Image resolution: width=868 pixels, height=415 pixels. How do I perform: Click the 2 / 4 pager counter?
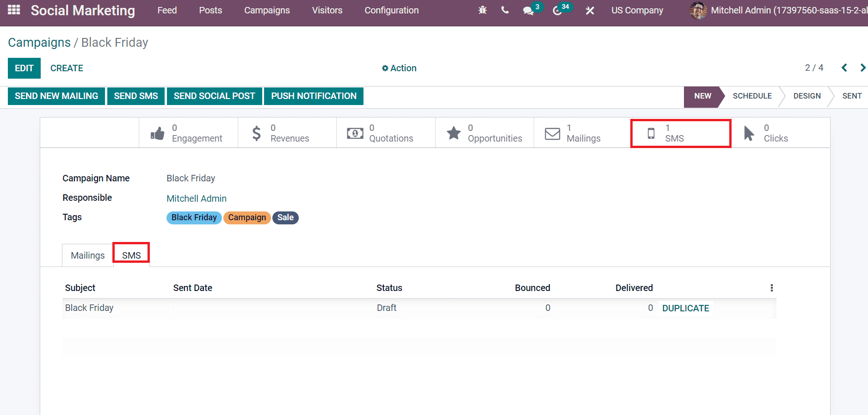[x=814, y=68]
